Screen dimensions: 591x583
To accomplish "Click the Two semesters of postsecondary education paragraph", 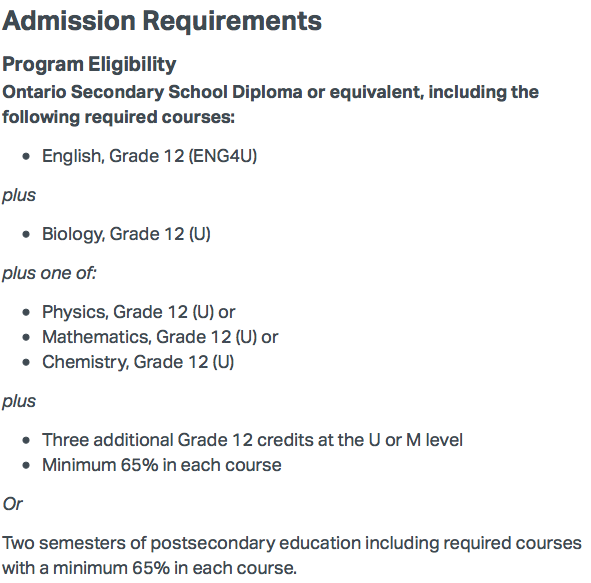I will pos(292,556).
